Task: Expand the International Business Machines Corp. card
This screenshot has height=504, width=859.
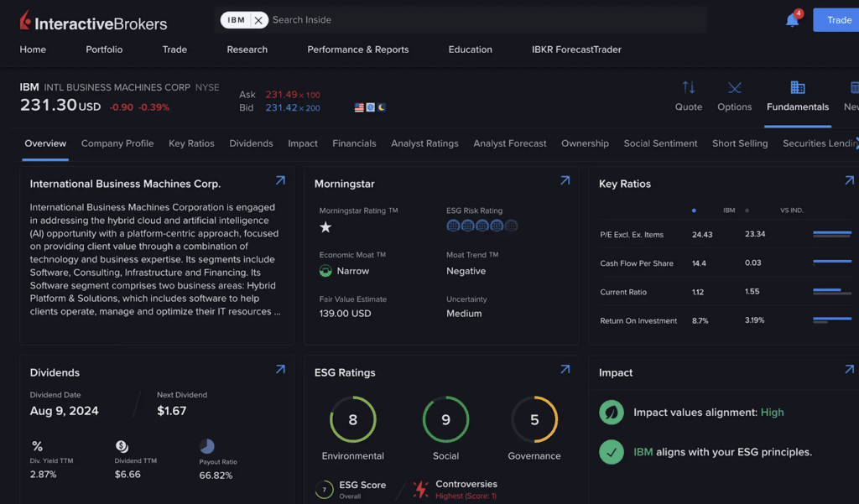Action: (280, 180)
